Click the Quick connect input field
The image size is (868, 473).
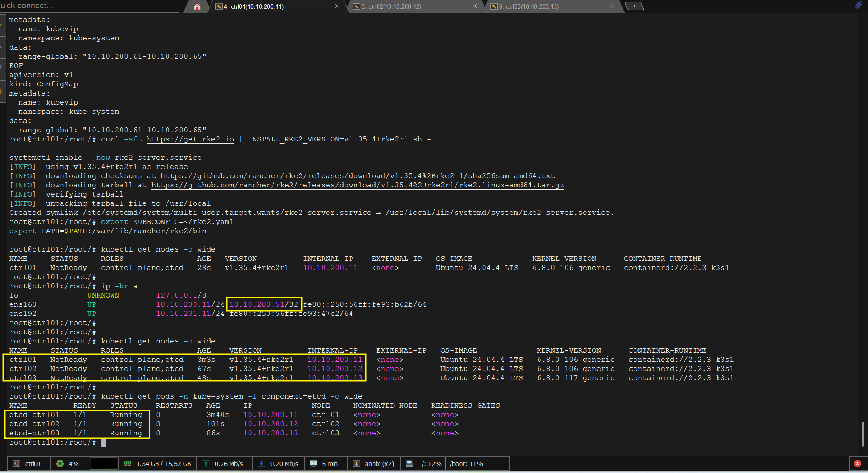89,6
